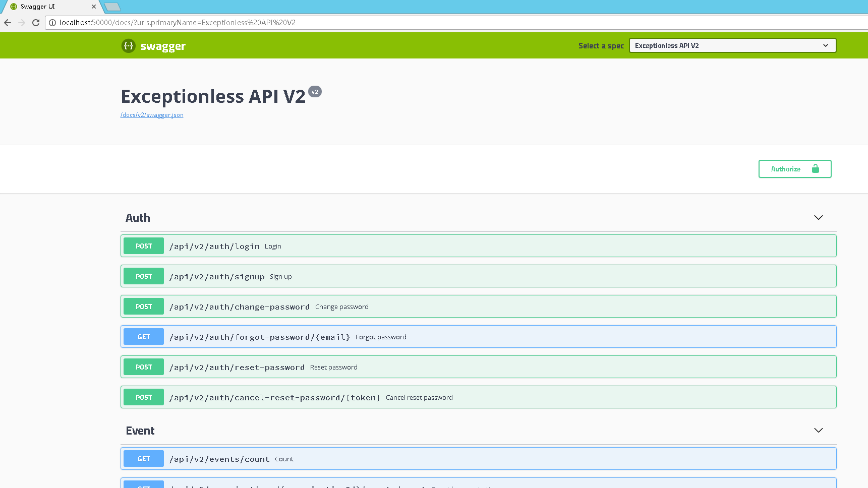This screenshot has width=868, height=488.
Task: Click the POST badge for login
Action: pos(144,246)
